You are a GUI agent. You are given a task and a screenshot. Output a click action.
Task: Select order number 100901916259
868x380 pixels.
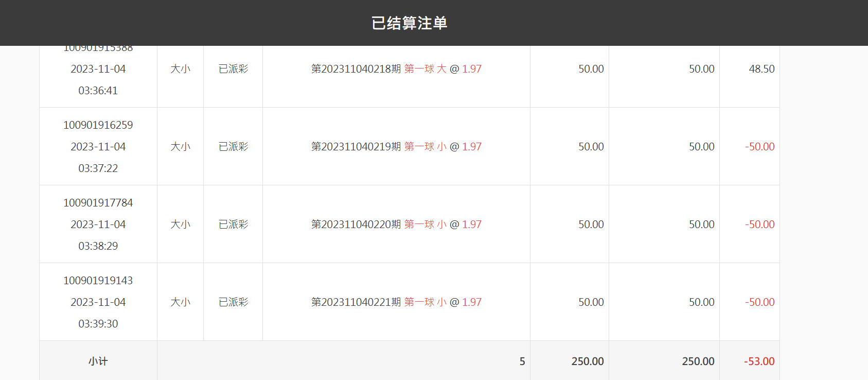tap(98, 125)
